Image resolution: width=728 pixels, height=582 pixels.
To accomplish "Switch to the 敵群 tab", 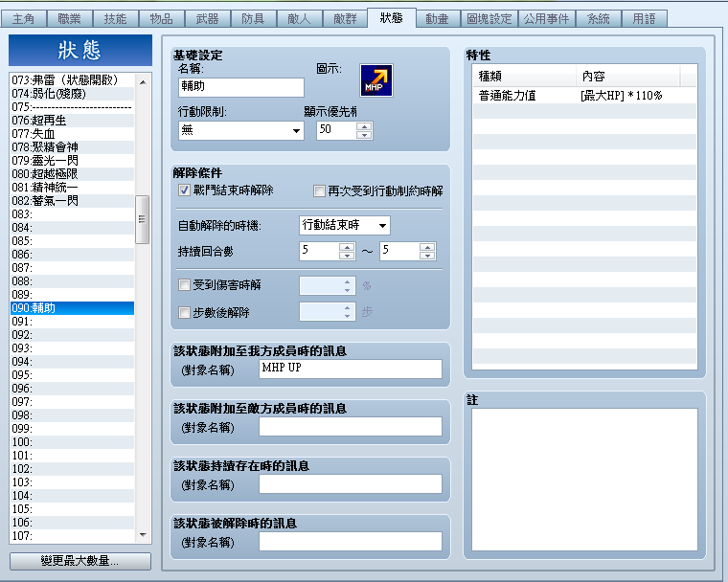I will [x=345, y=19].
